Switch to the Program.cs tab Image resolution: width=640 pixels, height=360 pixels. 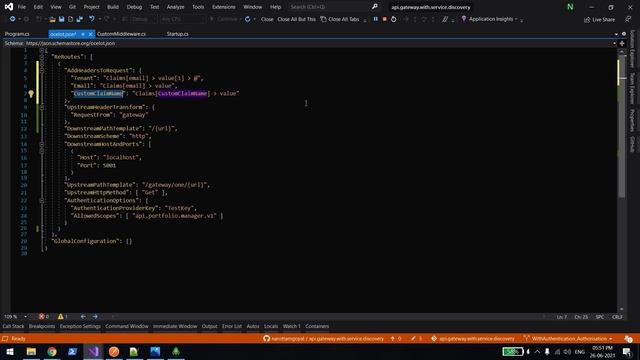pyautogui.click(x=17, y=34)
